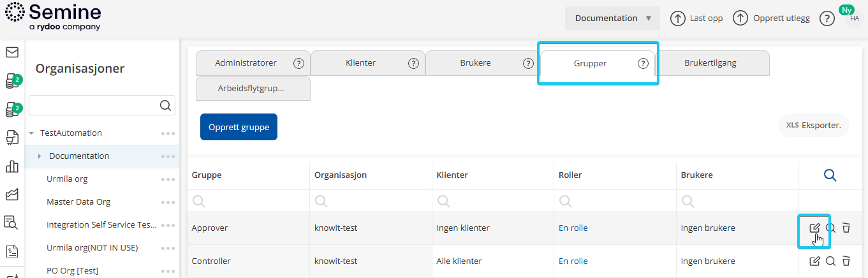Click help icon on Grupper tab

(x=643, y=63)
